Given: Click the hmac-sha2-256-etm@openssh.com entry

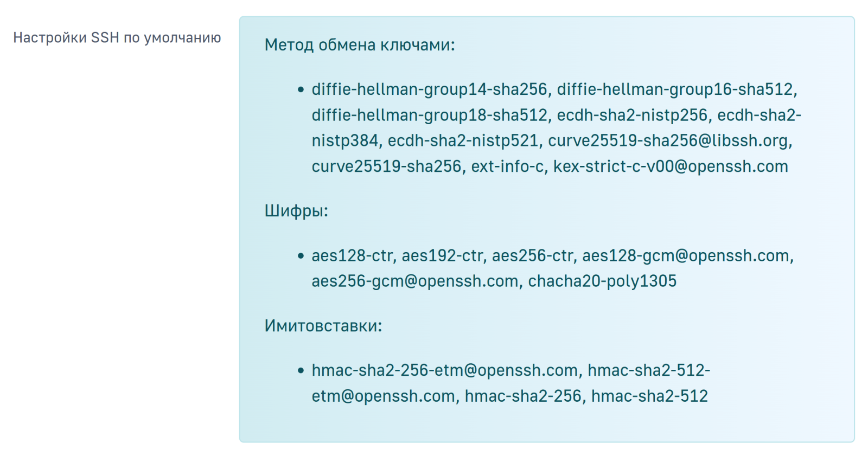Looking at the screenshot, I should coord(444,370).
